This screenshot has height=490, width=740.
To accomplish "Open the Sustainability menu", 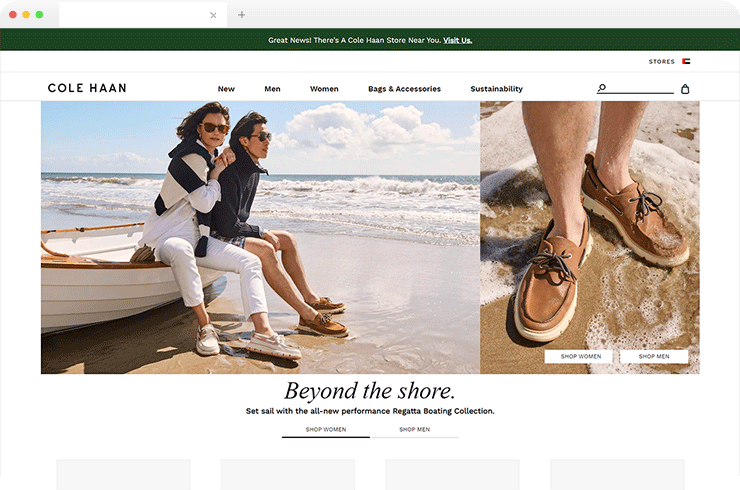I will (x=496, y=89).
